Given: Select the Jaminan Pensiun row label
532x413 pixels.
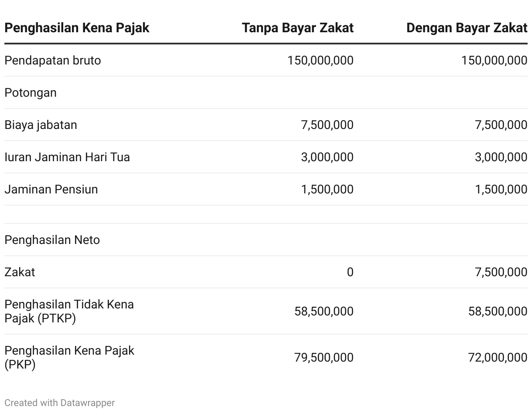Looking at the screenshot, I should [51, 189].
